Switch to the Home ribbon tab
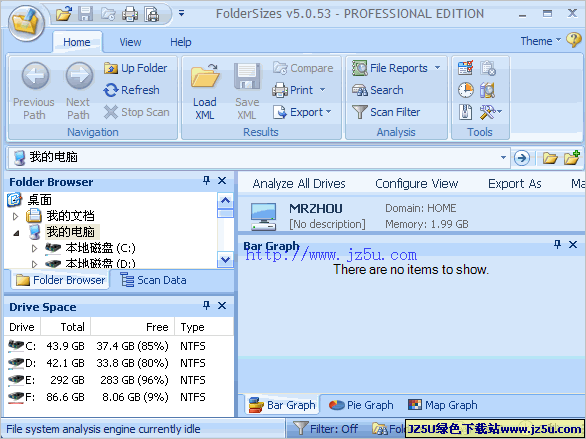Screen dimensions: 586x439 [77, 42]
